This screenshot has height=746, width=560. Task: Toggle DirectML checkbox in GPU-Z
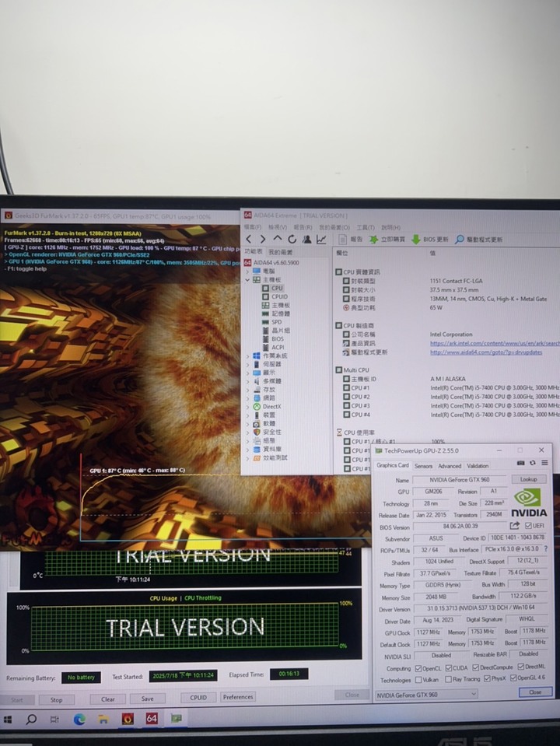[521, 667]
